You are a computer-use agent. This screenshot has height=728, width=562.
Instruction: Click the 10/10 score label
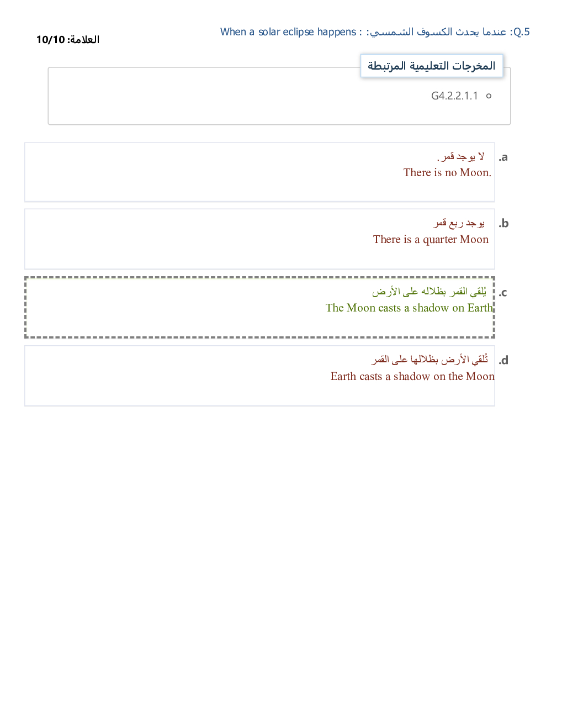point(67,40)
